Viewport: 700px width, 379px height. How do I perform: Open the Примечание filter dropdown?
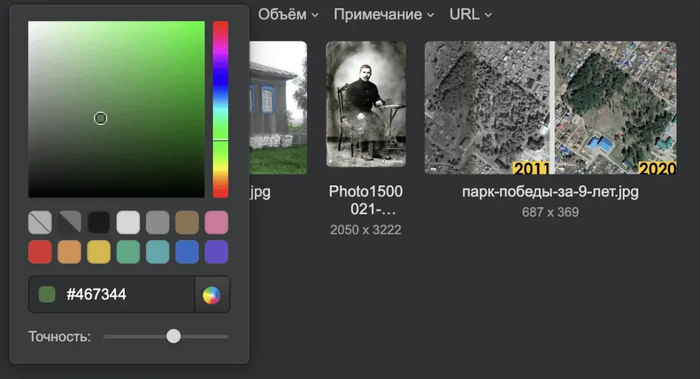pos(384,14)
